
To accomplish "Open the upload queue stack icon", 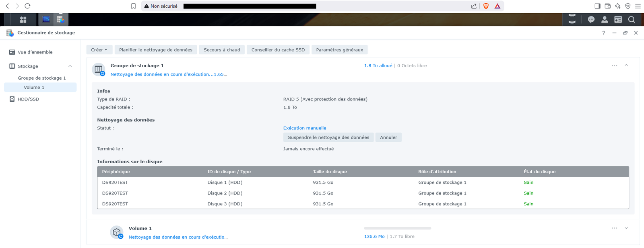I will click(572, 19).
